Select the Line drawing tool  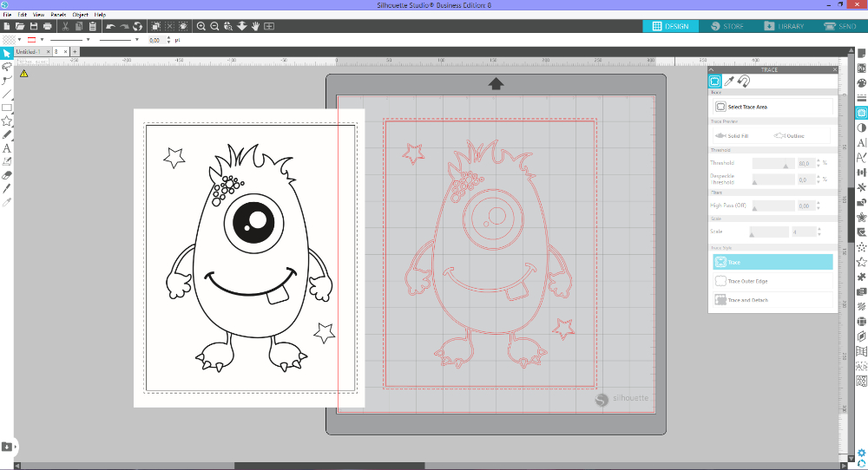7,94
